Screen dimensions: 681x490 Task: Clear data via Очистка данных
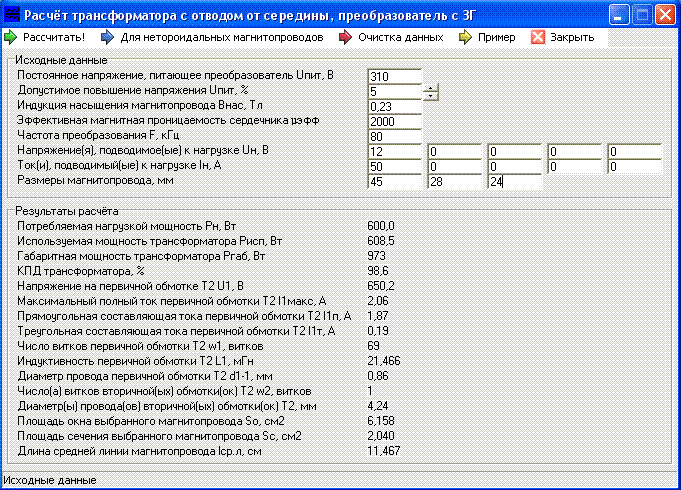pyautogui.click(x=391, y=37)
